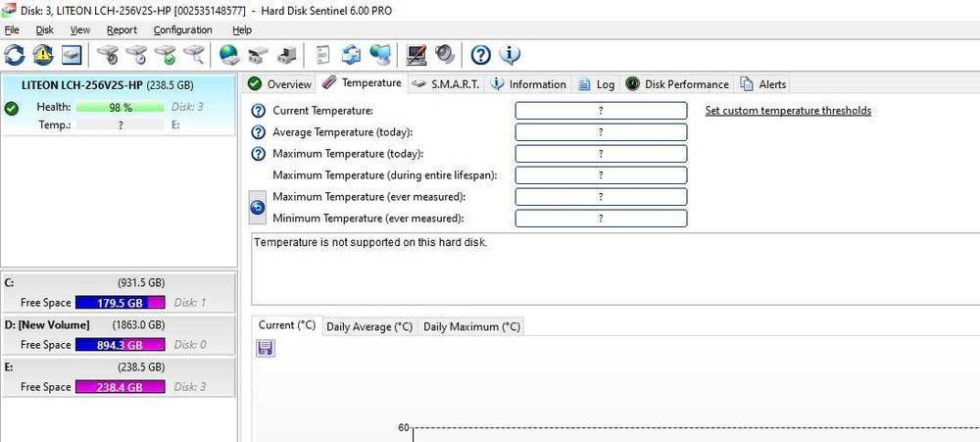Image resolution: width=980 pixels, height=442 pixels.
Task: Open the File menu
Action: (x=12, y=30)
